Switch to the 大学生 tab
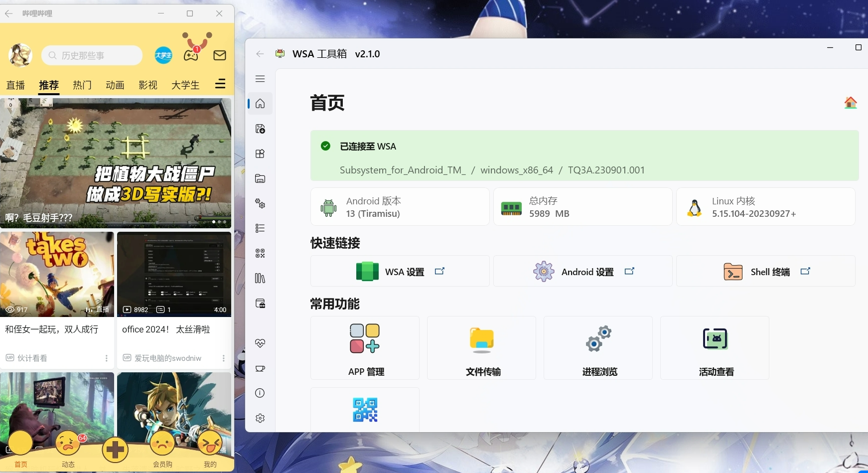The image size is (868, 473). tap(185, 85)
